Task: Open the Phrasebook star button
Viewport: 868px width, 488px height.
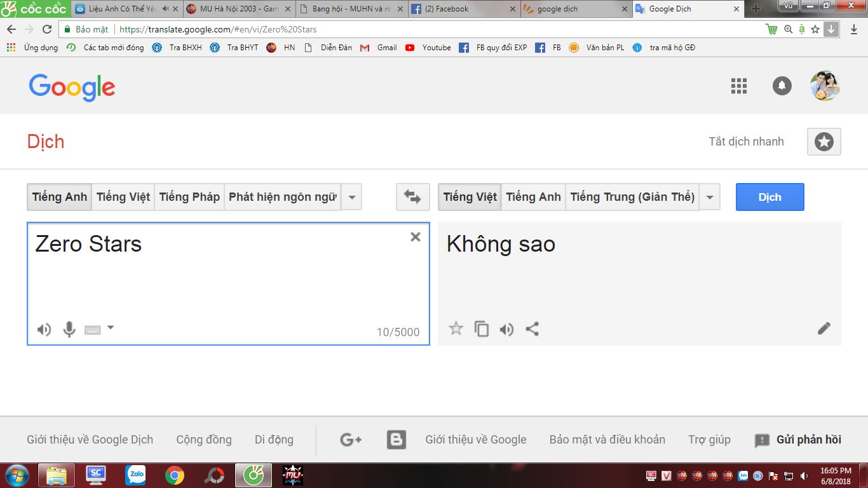Action: [x=824, y=142]
